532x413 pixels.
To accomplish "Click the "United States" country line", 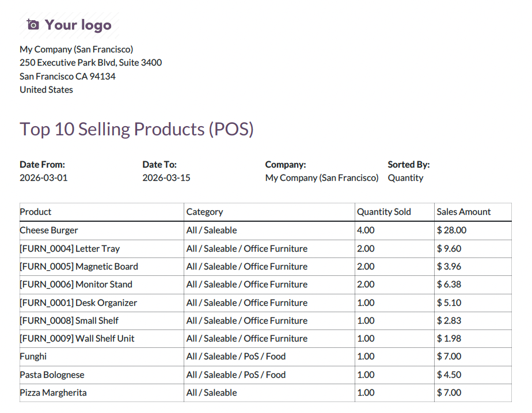I will tap(46, 90).
